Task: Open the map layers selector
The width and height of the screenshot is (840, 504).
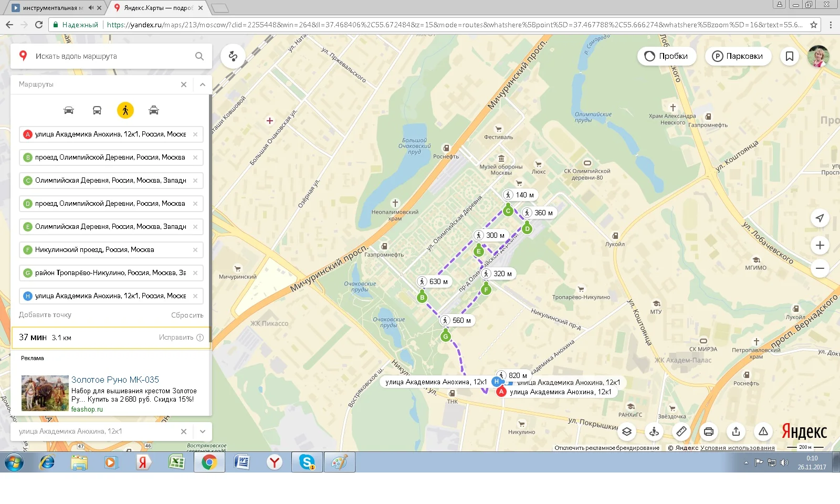Action: click(x=627, y=432)
